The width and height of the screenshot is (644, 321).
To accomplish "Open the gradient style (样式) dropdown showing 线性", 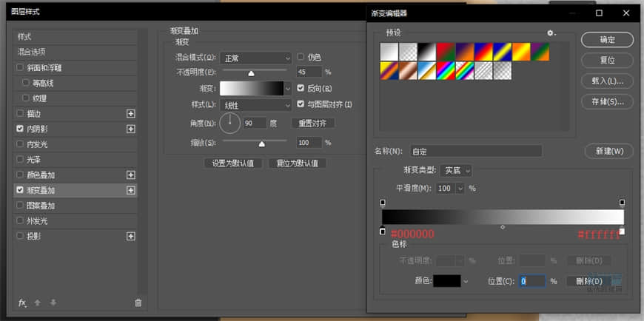I will tap(256, 105).
